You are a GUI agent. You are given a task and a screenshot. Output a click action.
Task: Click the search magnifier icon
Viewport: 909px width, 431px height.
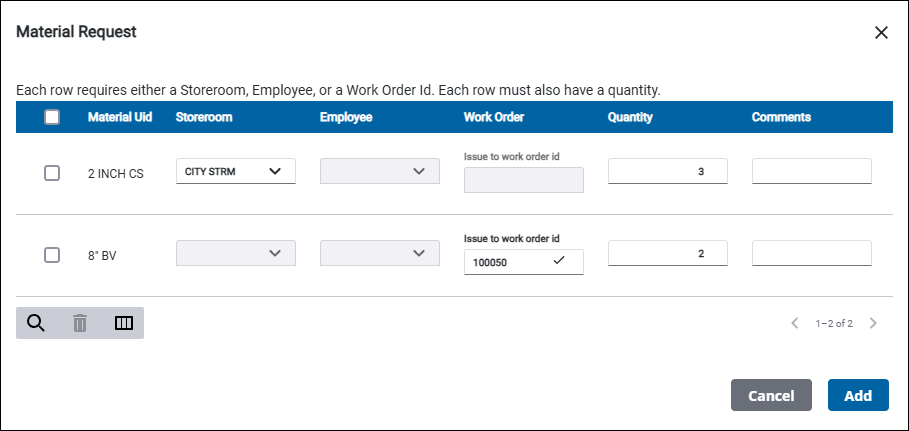tap(36, 323)
